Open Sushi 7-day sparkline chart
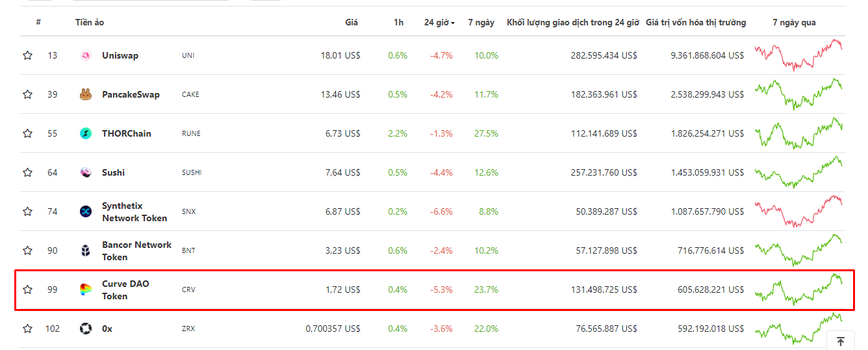868x350 pixels. 798,172
